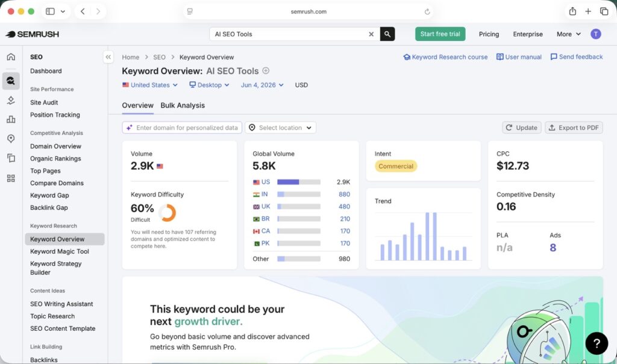Go forward with browser forward arrow

point(98,11)
